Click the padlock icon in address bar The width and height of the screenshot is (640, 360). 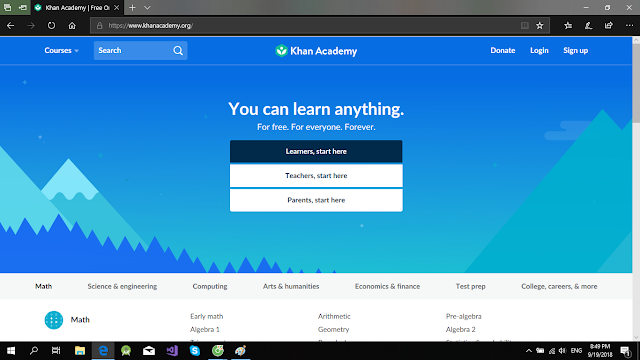(100, 26)
